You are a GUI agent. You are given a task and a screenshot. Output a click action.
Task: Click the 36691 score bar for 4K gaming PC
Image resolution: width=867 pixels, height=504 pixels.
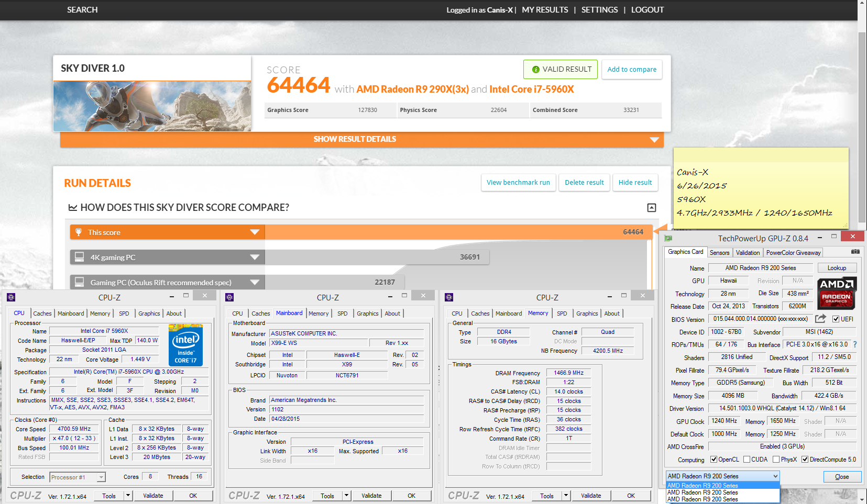[x=377, y=257]
